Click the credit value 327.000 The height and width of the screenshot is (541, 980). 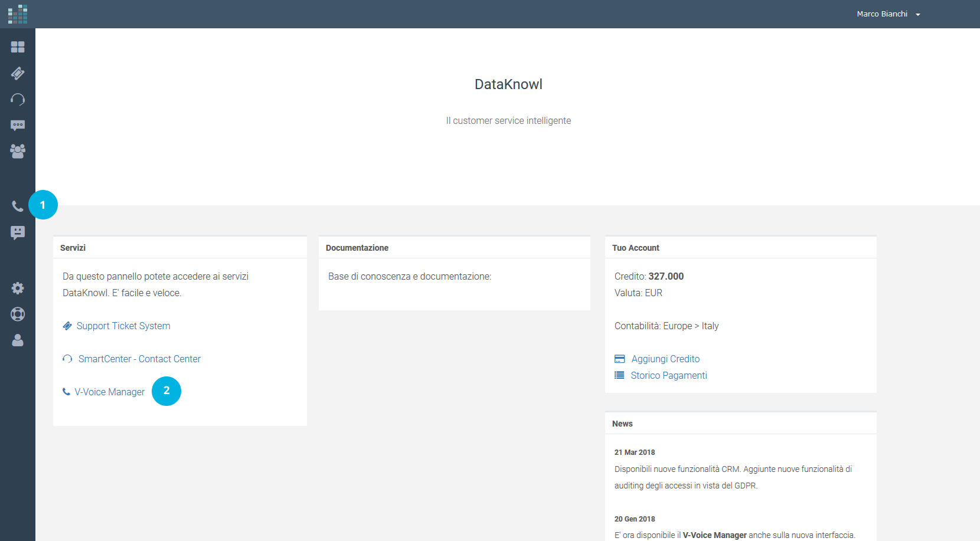pyautogui.click(x=666, y=276)
